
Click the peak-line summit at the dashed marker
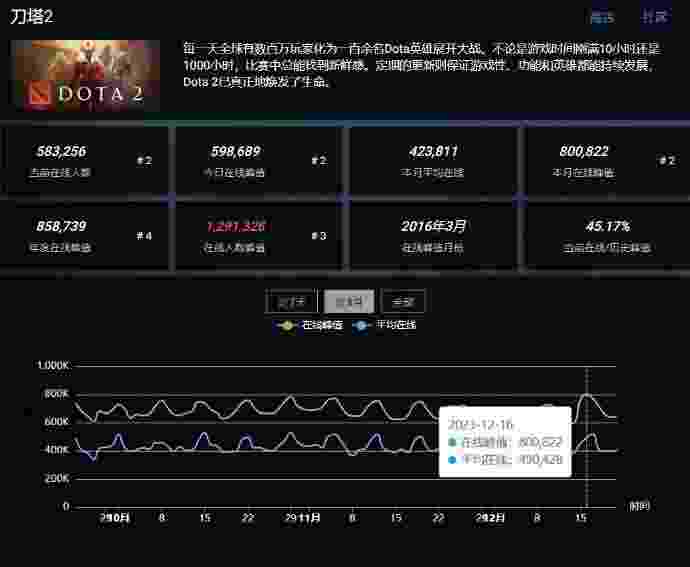click(x=587, y=394)
